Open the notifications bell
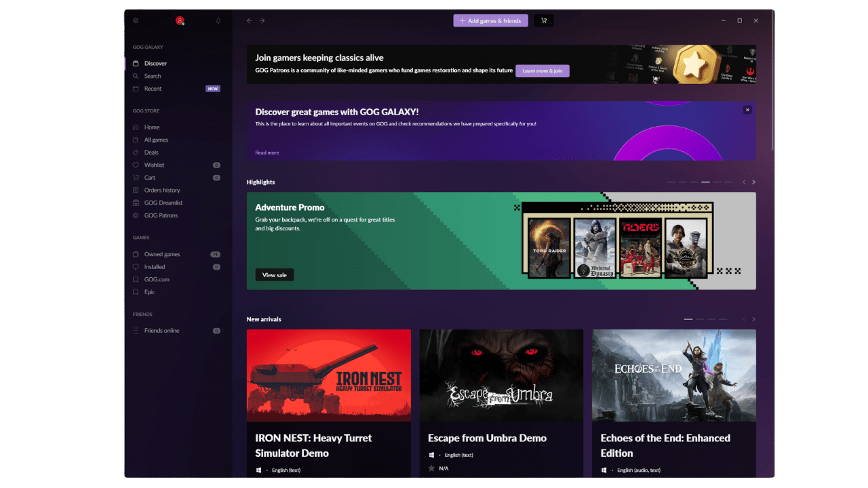 click(x=218, y=21)
